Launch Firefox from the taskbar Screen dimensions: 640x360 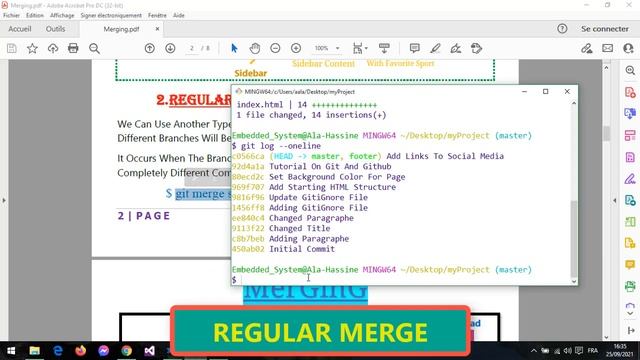pyautogui.click(x=80, y=351)
